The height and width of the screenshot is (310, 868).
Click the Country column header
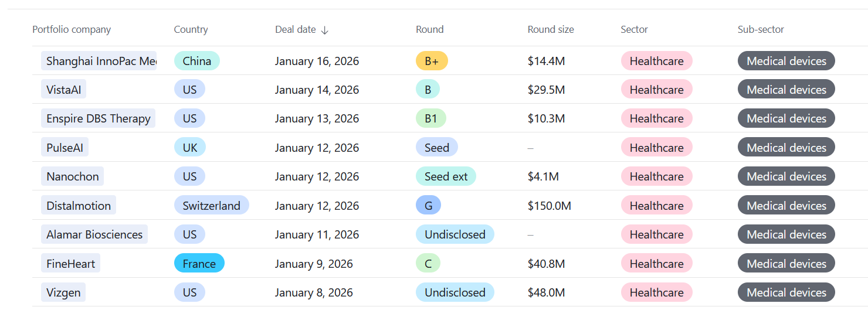(191, 29)
